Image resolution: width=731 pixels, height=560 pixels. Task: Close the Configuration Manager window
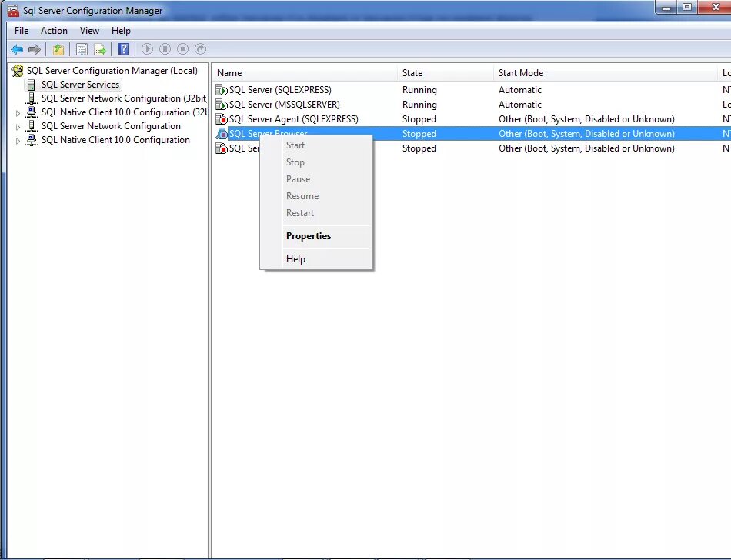pyautogui.click(x=715, y=8)
